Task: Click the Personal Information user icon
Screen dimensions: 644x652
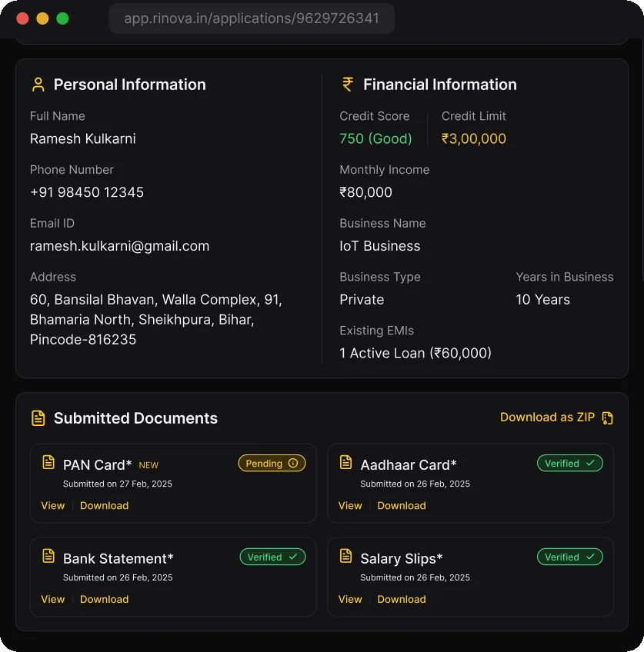Action: click(x=38, y=85)
